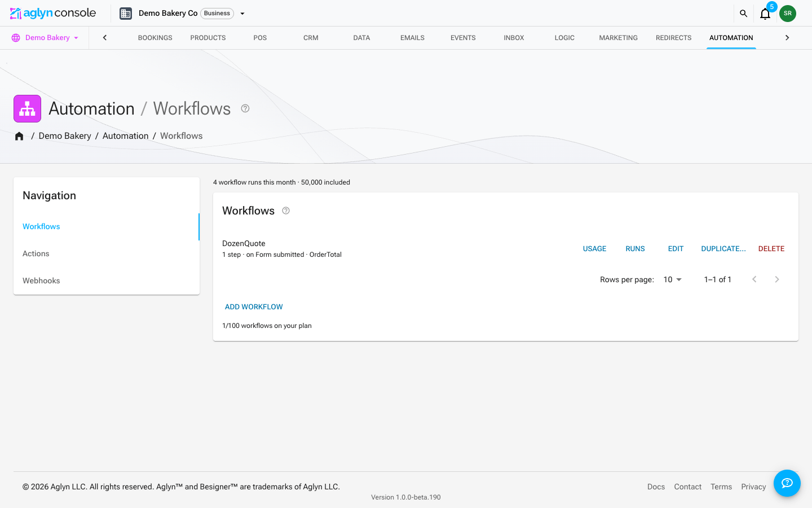Viewport: 812px width, 508px height.
Task: Go to previous page of workflows
Action: click(754, 279)
